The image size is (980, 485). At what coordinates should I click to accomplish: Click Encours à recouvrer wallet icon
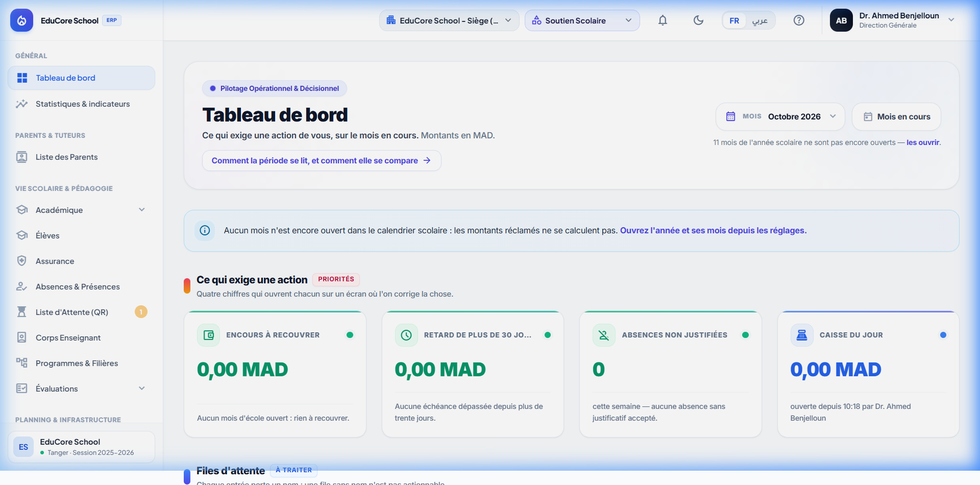click(208, 335)
